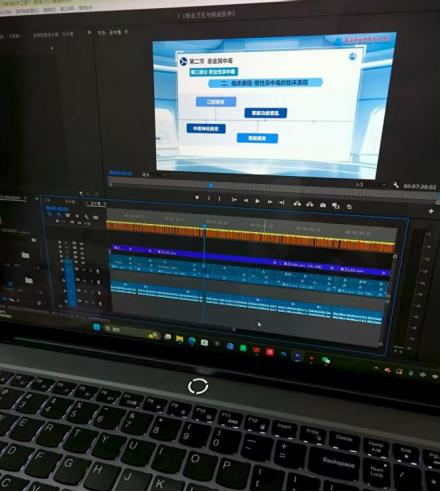Click the Lift button in Program Monitor
Image resolution: width=441 pixels, height=492 pixels.
297,203
